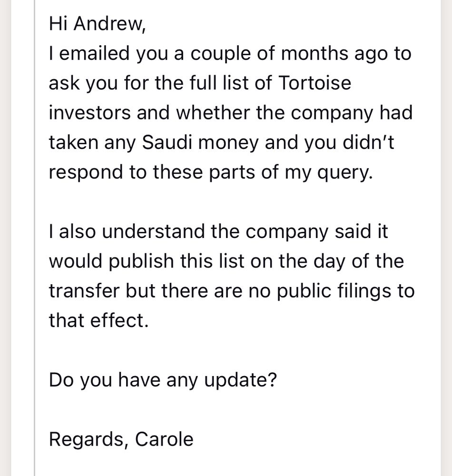
Task: Click the word "Tortoise" in the email
Action: [314, 83]
